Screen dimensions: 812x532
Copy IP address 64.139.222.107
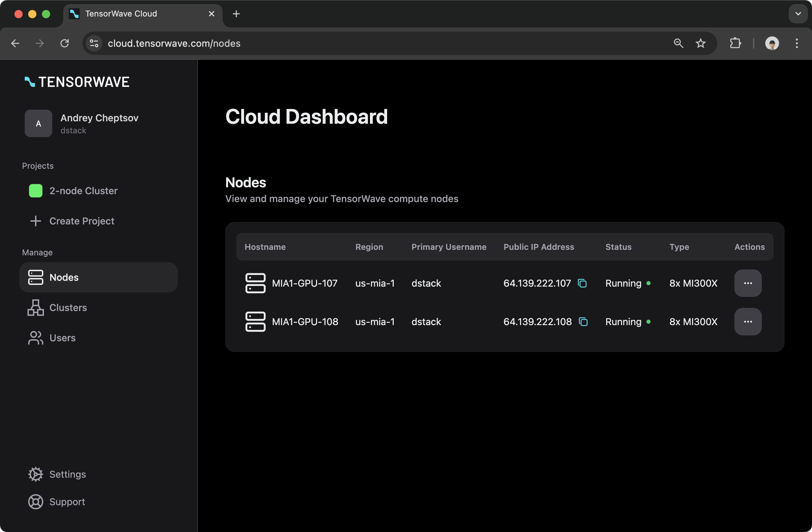tap(582, 283)
